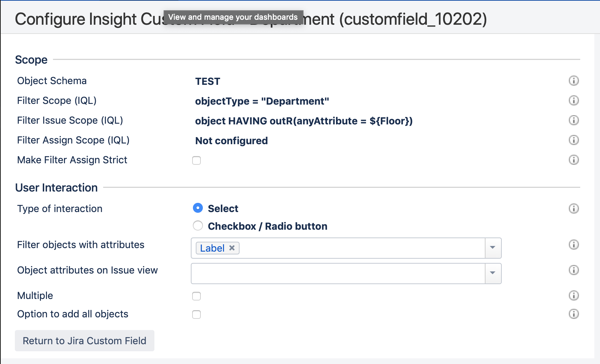The image size is (600, 364).
Task: View info for Object attributes on Issue view
Action: [574, 270]
